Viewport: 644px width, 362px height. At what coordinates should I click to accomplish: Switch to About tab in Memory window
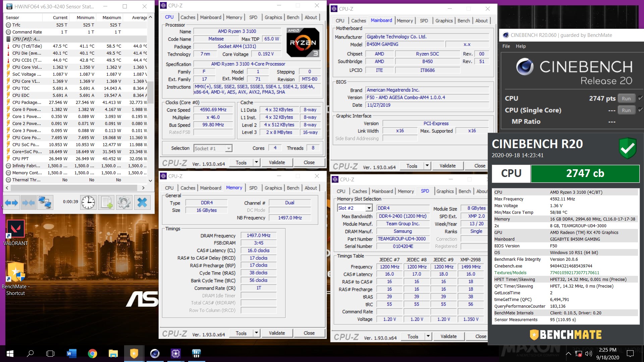pyautogui.click(x=311, y=188)
